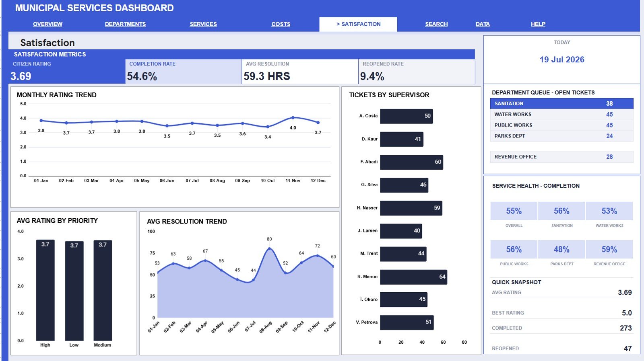Select the WATER WORKS queue row
Screen dimensions: 644x361
pyautogui.click(x=561, y=115)
